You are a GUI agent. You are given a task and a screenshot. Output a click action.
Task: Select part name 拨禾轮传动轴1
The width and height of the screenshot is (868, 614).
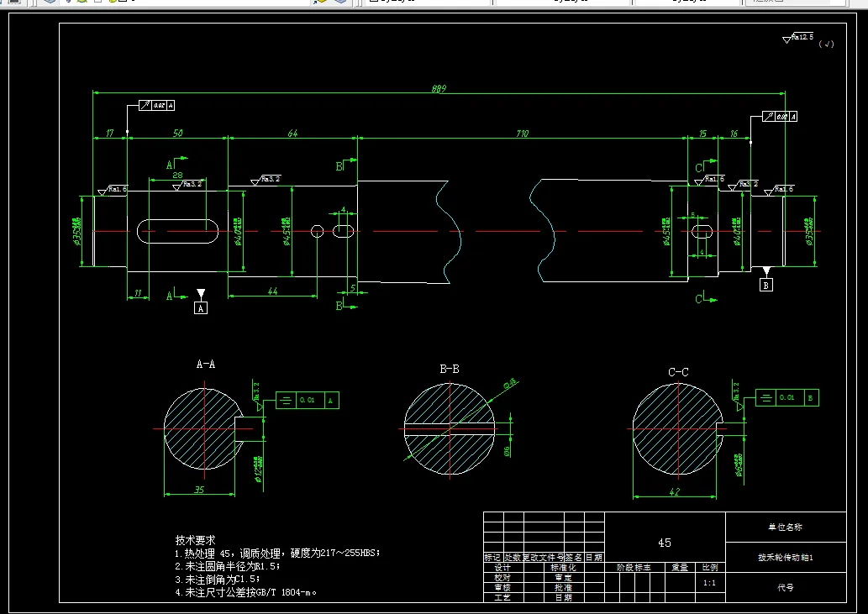tap(786, 558)
